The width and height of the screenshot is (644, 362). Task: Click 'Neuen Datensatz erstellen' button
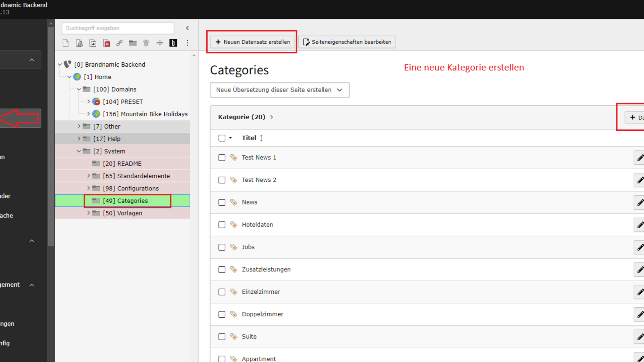coord(252,42)
